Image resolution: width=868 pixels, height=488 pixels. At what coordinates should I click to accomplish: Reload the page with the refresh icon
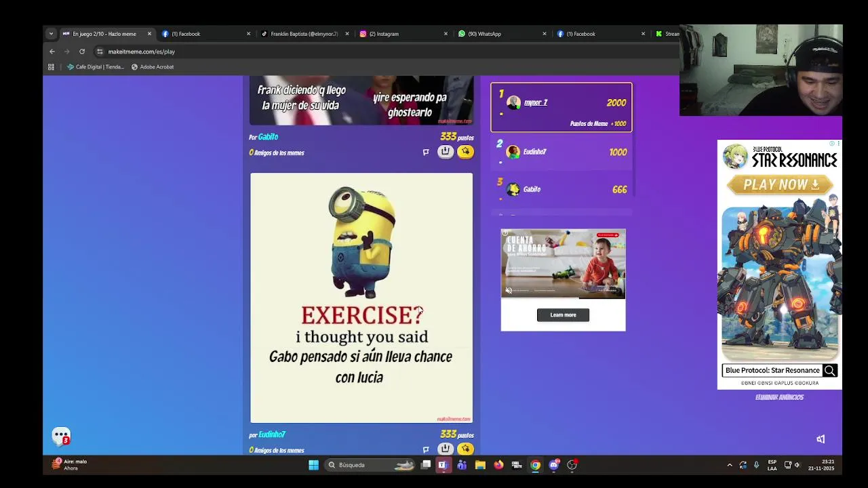[82, 52]
